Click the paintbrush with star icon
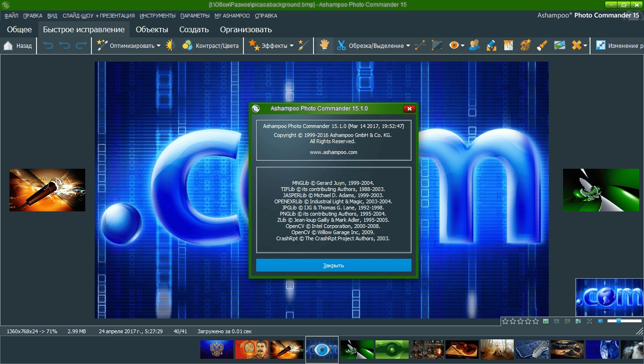644x364 pixels. click(304, 45)
